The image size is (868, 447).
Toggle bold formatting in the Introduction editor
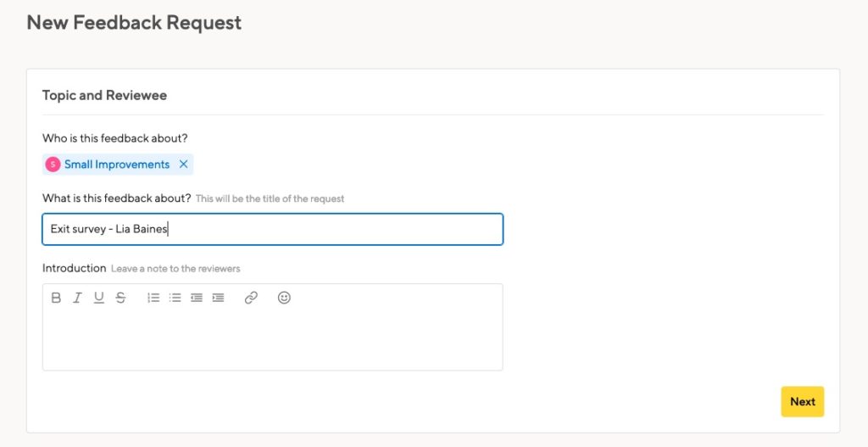(56, 298)
